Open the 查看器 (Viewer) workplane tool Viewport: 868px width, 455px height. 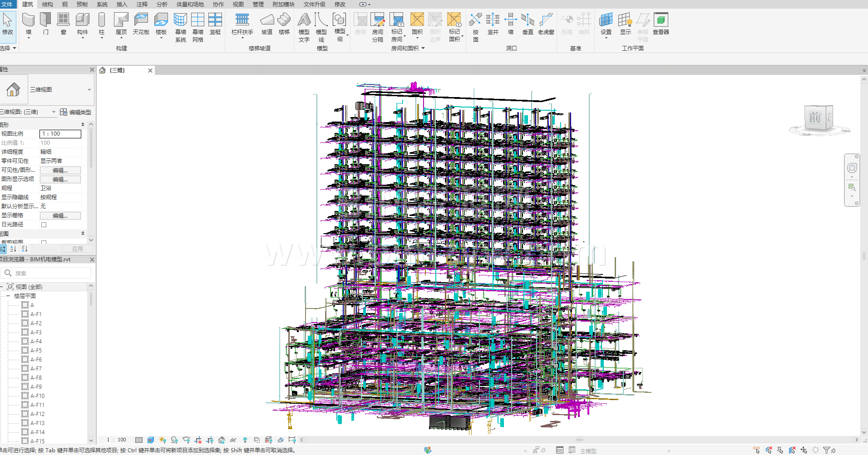pyautogui.click(x=661, y=20)
